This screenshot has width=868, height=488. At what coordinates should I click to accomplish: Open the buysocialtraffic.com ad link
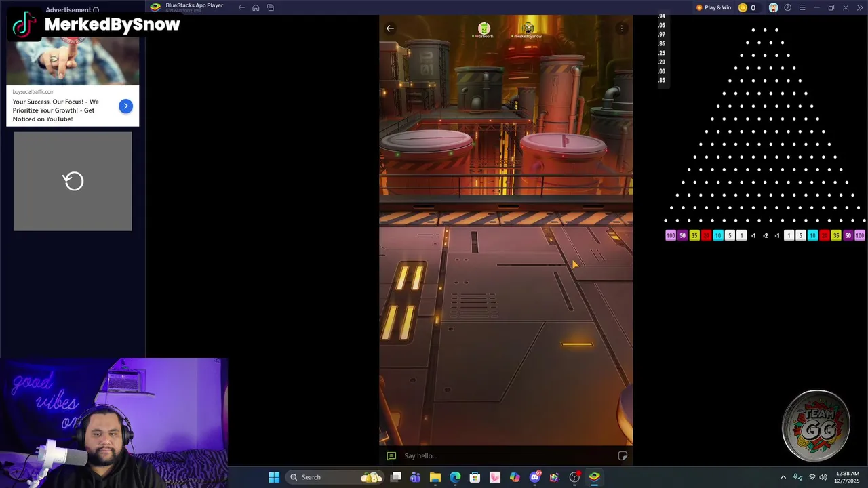point(33,91)
